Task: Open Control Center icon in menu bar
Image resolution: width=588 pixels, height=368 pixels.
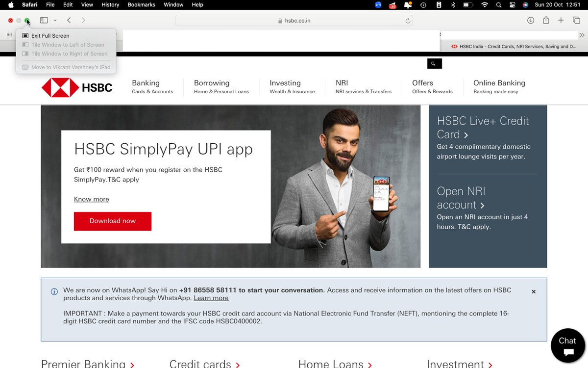Action: click(513, 5)
